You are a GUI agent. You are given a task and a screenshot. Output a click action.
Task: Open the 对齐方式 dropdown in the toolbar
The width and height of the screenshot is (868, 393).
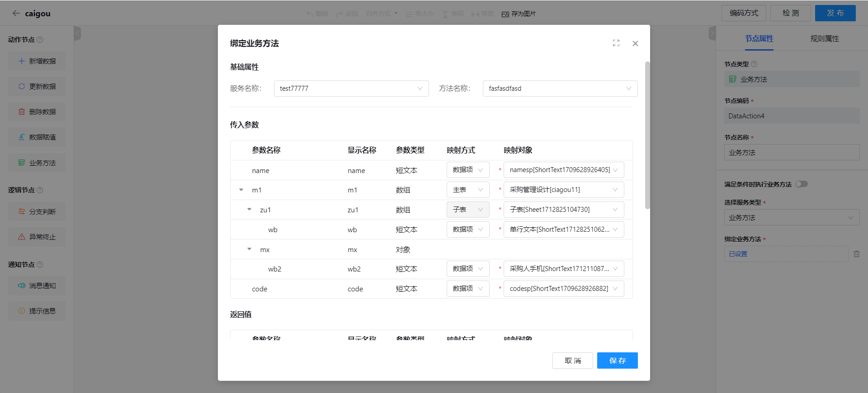(x=382, y=14)
